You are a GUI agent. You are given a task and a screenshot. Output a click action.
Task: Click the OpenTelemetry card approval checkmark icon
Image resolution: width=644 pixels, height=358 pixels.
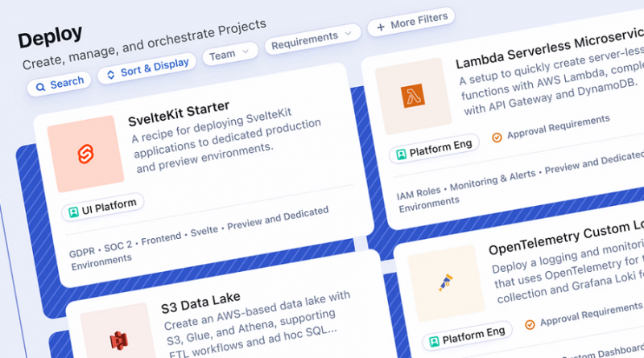pos(530,324)
